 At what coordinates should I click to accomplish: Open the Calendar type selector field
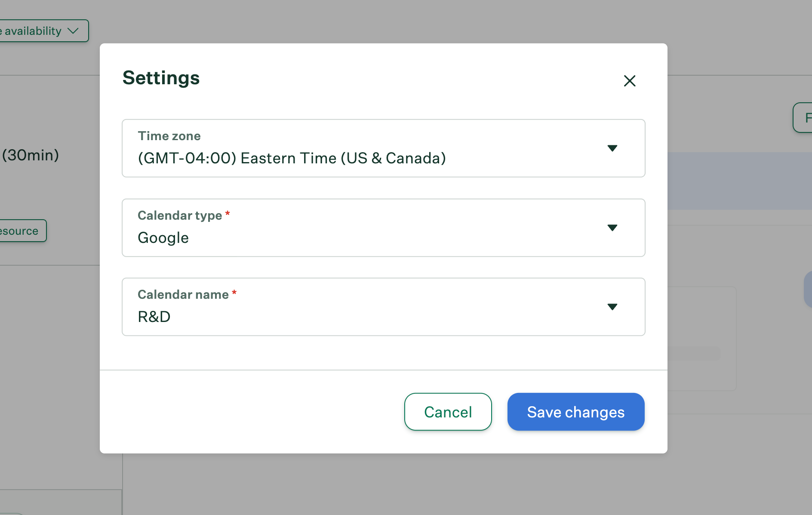pyautogui.click(x=384, y=228)
